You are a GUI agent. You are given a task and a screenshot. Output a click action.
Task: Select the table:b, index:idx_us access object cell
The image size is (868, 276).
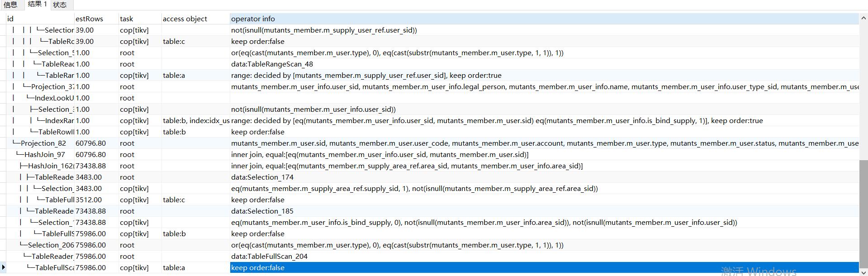pos(196,120)
